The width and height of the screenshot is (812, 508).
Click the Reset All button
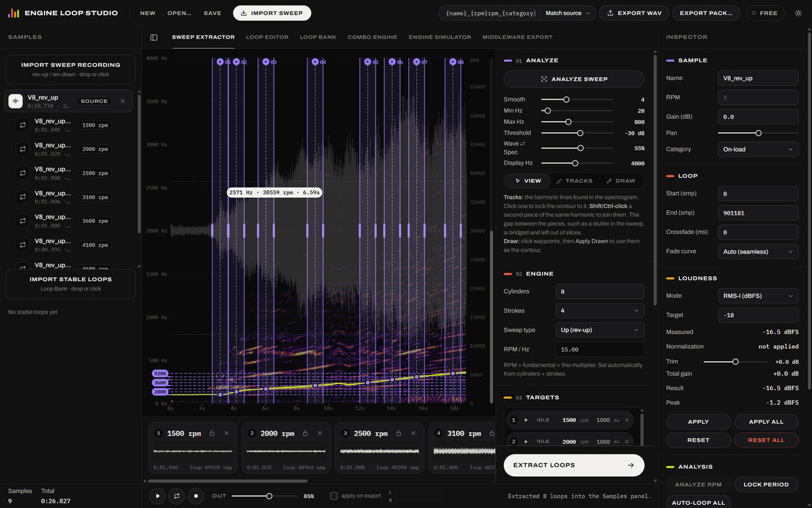click(x=766, y=440)
